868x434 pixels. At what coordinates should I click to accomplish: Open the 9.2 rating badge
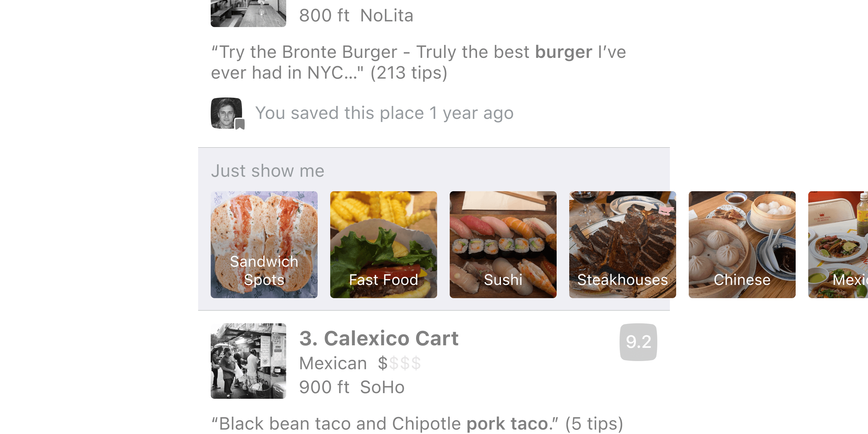[638, 342]
